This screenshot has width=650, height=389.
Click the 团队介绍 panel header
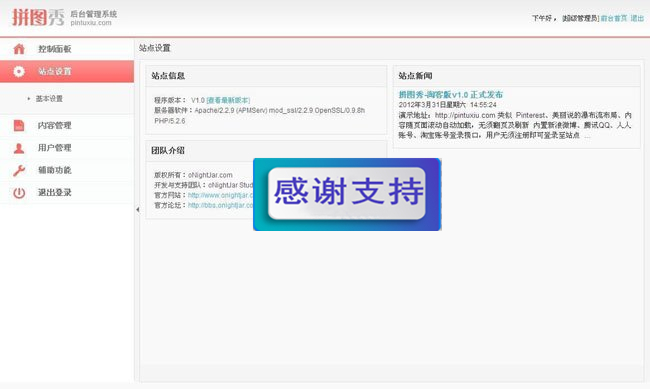tap(266, 151)
